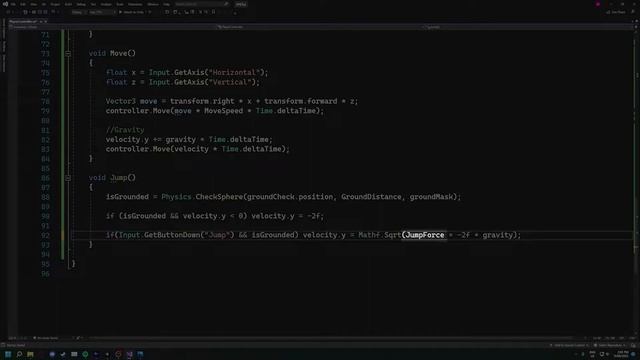This screenshot has width=640, height=360.
Task: Open the Debug menu
Action: [x=81, y=4]
